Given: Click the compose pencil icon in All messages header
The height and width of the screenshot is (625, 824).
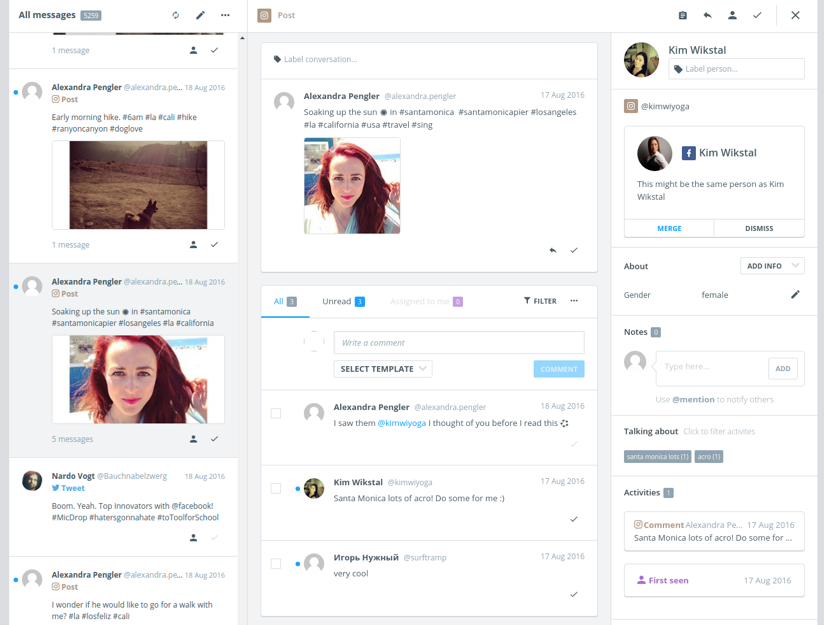Looking at the screenshot, I should click(200, 15).
